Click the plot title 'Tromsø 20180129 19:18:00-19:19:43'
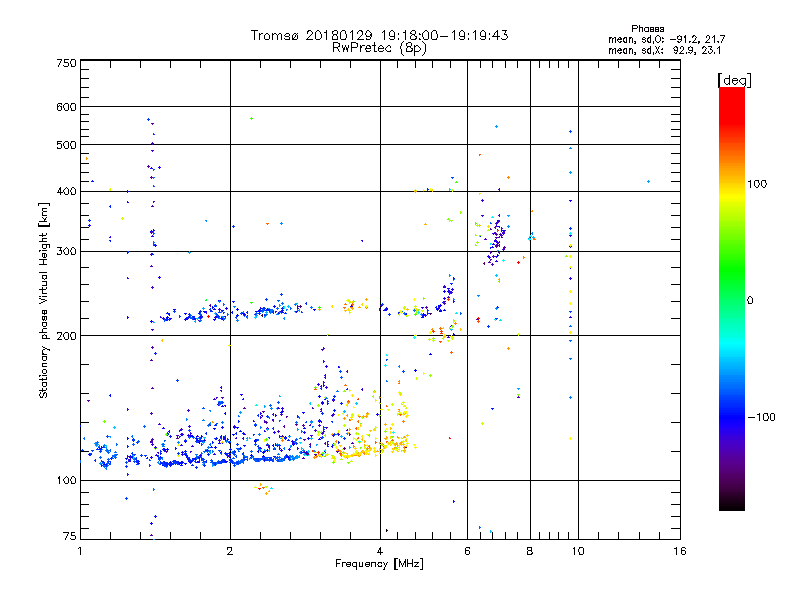Image resolution: width=800 pixels, height=600 pixels. [379, 35]
